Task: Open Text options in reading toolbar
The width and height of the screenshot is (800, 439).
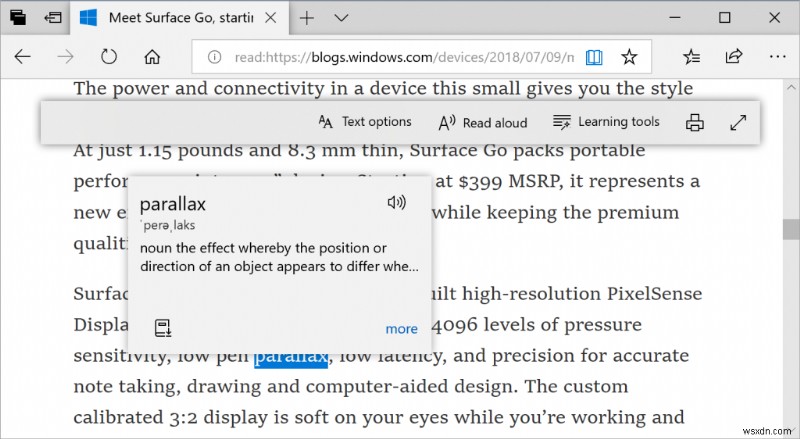Action: (x=365, y=122)
